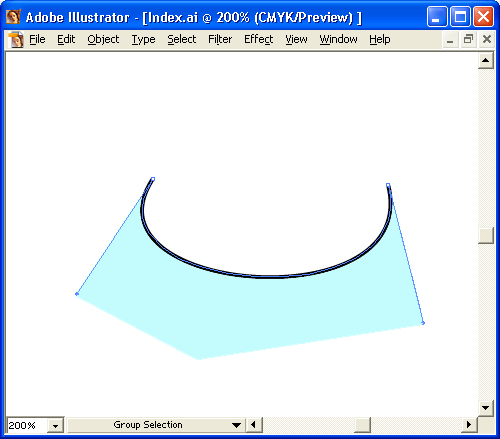Open the Group Selection status popup arrow
This screenshot has width=500, height=439.
[236, 425]
